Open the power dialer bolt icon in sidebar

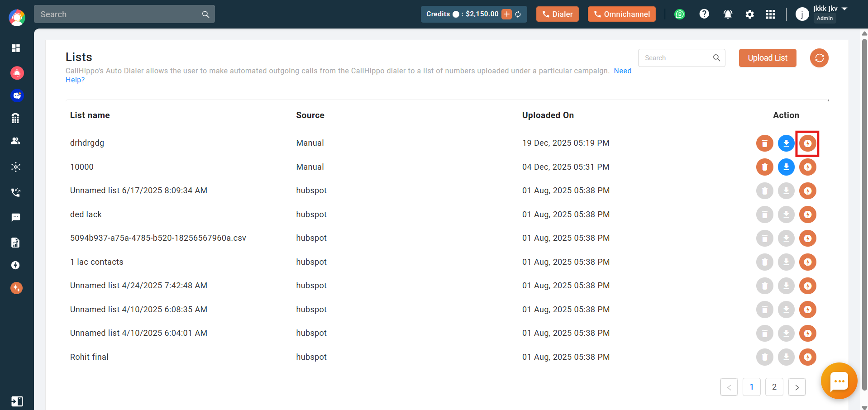16,265
